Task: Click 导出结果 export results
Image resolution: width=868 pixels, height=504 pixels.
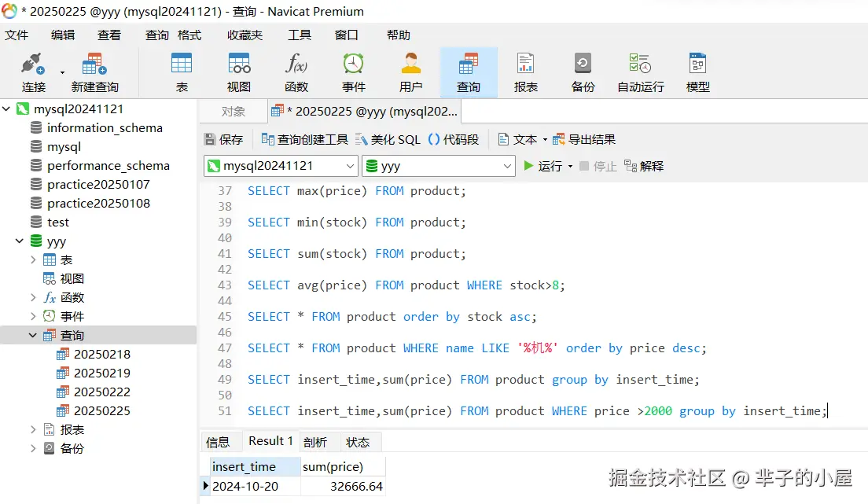Action: pos(584,140)
